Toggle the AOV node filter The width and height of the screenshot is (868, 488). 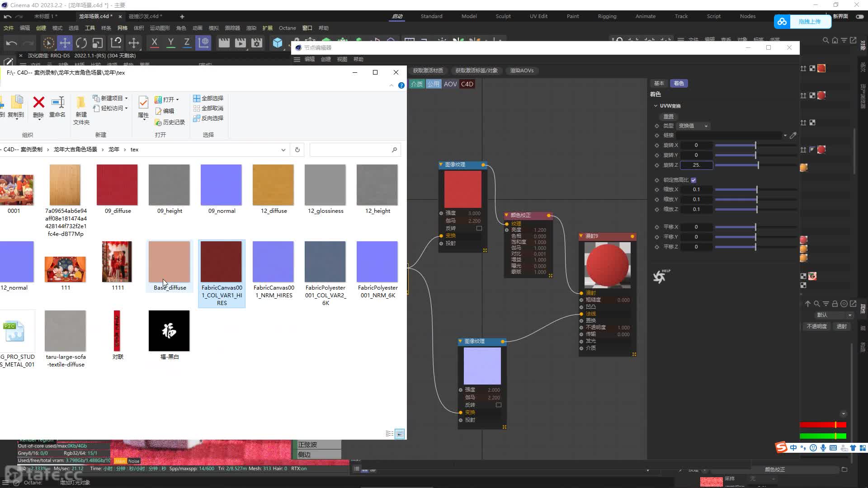(x=450, y=84)
